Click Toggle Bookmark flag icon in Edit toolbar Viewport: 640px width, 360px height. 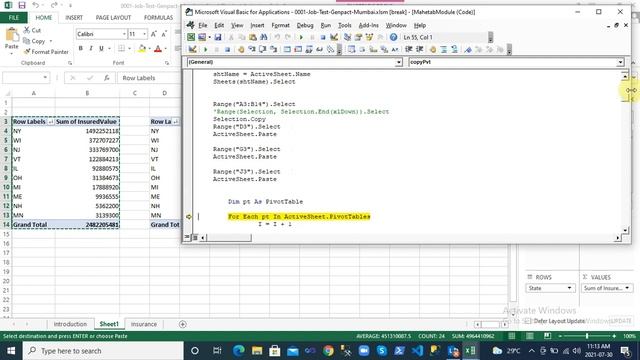pos(468,49)
